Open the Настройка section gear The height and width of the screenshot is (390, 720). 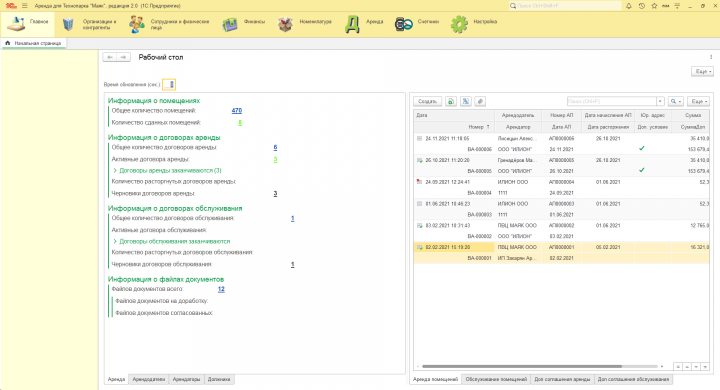459,24
